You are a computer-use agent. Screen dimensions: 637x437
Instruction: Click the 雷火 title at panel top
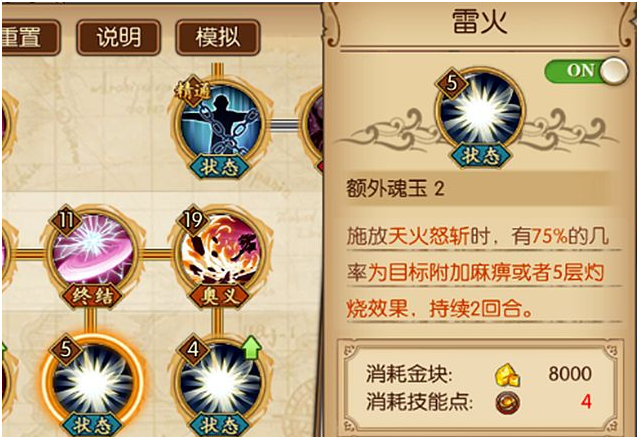(480, 22)
